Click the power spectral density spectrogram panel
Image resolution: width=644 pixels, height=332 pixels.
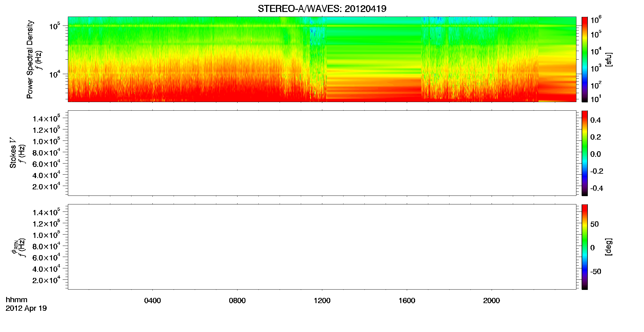click(x=322, y=59)
